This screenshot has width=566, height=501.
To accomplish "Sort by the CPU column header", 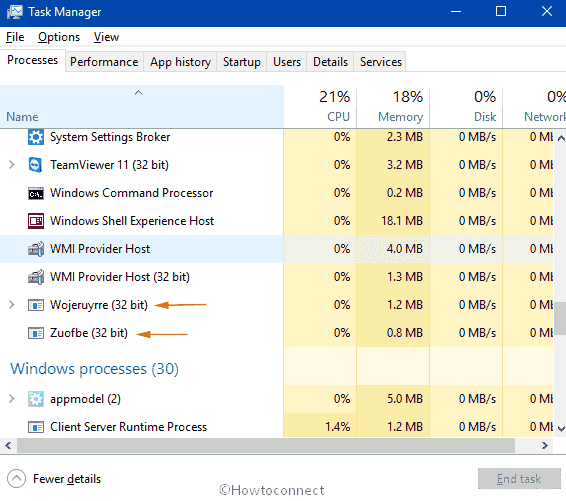I will 320,106.
